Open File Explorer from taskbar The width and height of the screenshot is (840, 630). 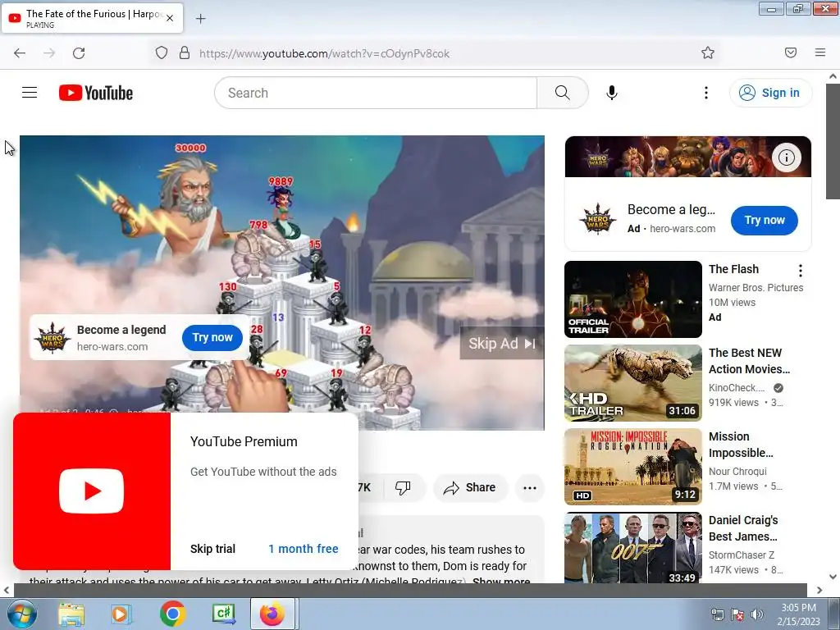[x=71, y=614]
